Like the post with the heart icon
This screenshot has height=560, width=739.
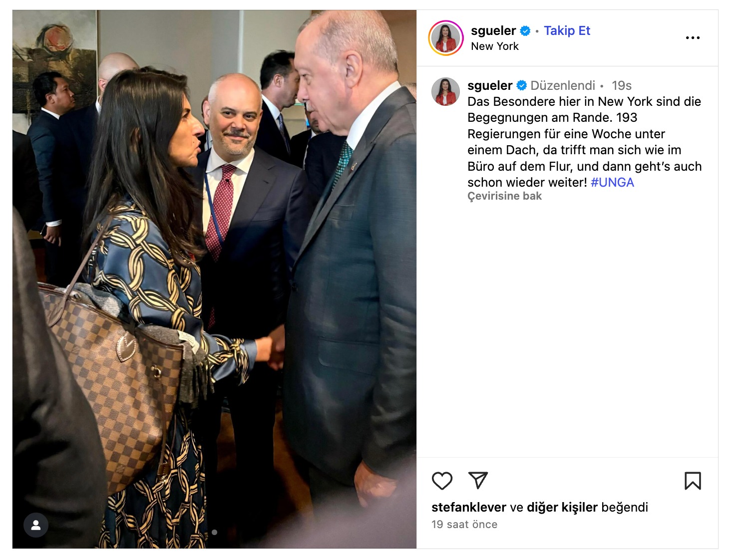[442, 481]
